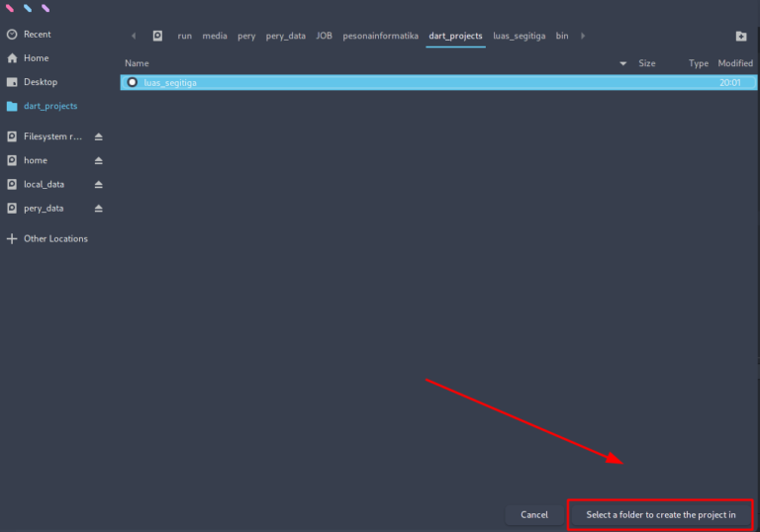Eject the Filesystem root volume
760x532 pixels.
coord(98,136)
